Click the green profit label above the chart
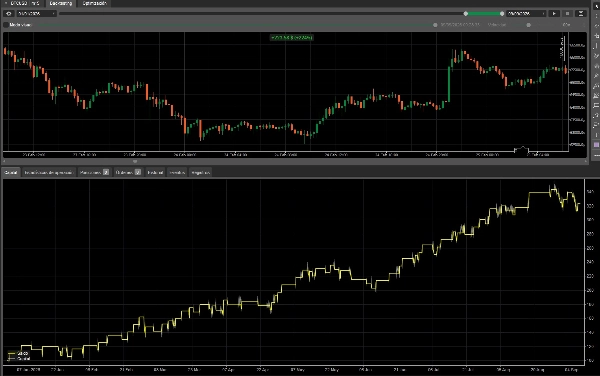Image resolution: width=600 pixels, height=376 pixels. [292, 37]
